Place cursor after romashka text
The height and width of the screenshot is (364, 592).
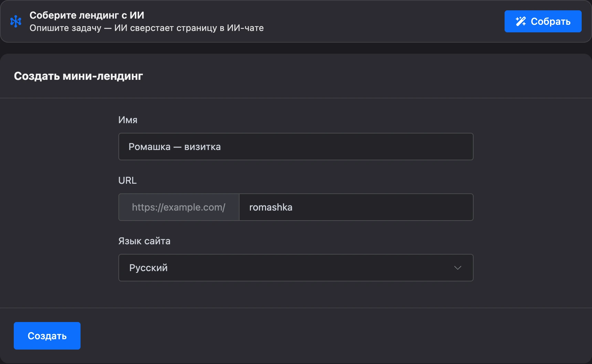[293, 207]
